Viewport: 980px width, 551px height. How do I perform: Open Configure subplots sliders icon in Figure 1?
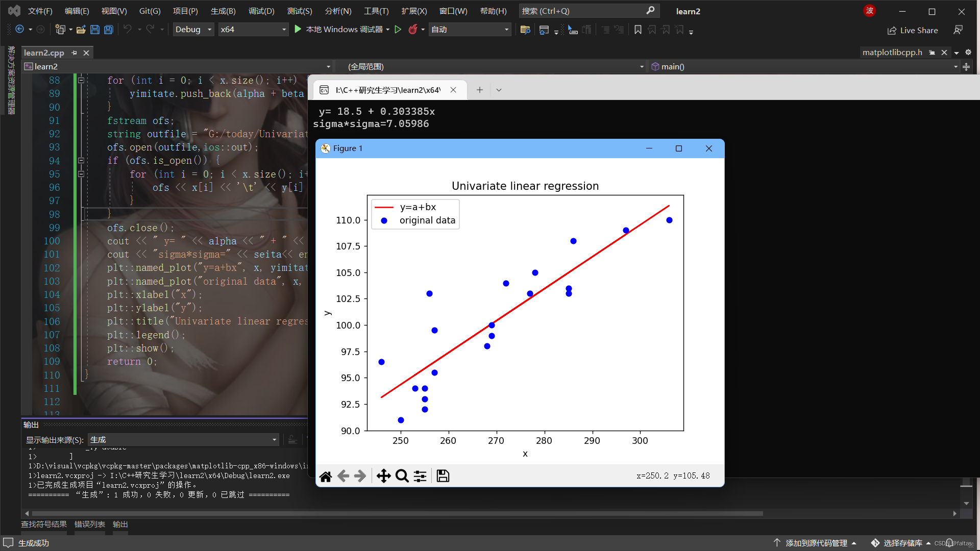coord(420,476)
